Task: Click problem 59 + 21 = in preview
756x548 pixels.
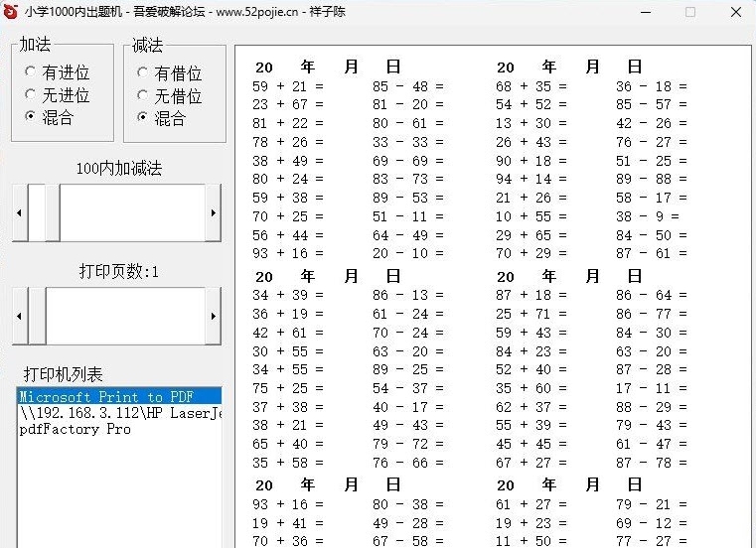Action: coord(288,86)
